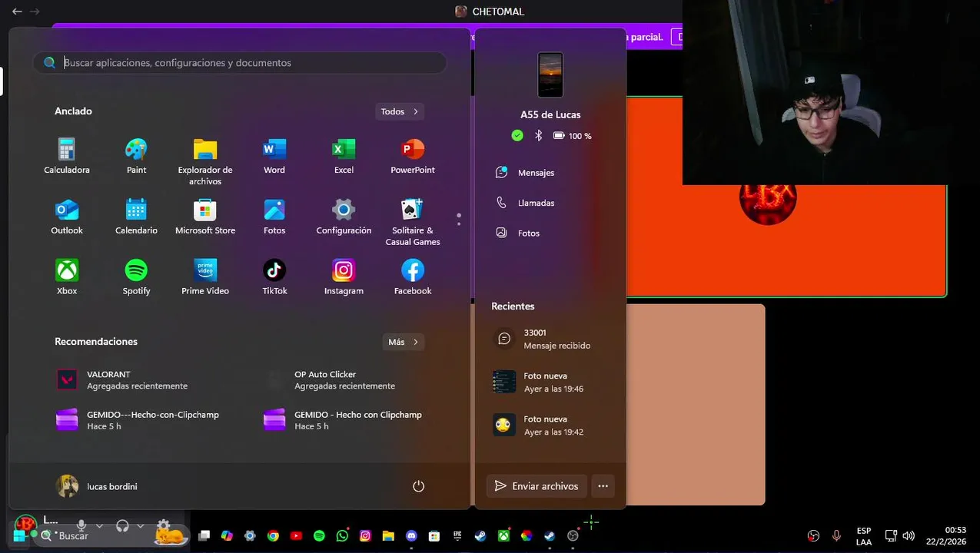Open Microsoft Store in pinned apps
Viewport: 980px width, 553px height.
[x=205, y=217]
